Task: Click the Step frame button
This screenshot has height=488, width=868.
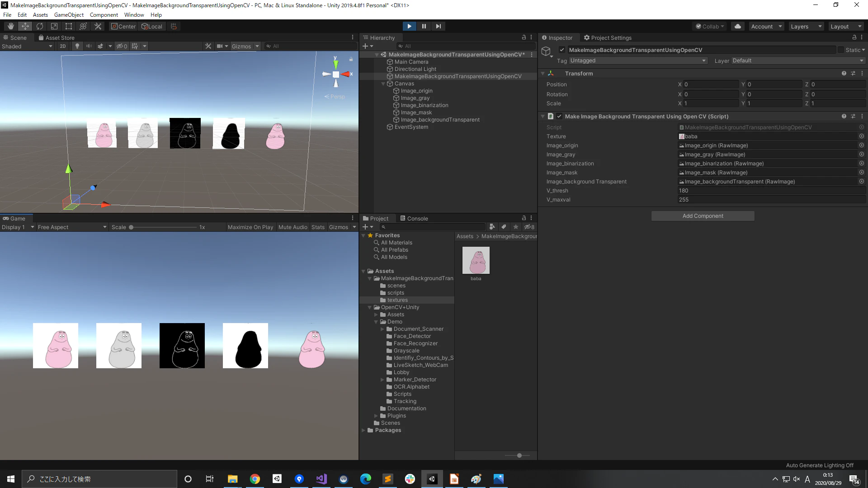Action: tap(438, 26)
